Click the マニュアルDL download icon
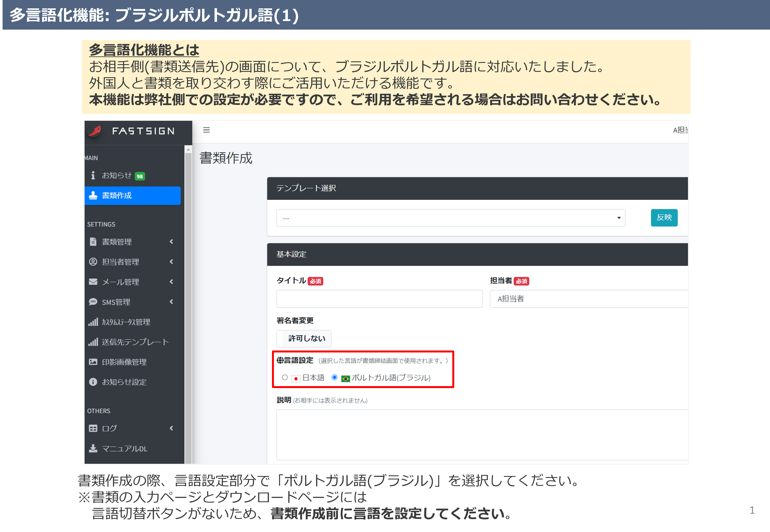The height and width of the screenshot is (532, 770). tap(93, 449)
